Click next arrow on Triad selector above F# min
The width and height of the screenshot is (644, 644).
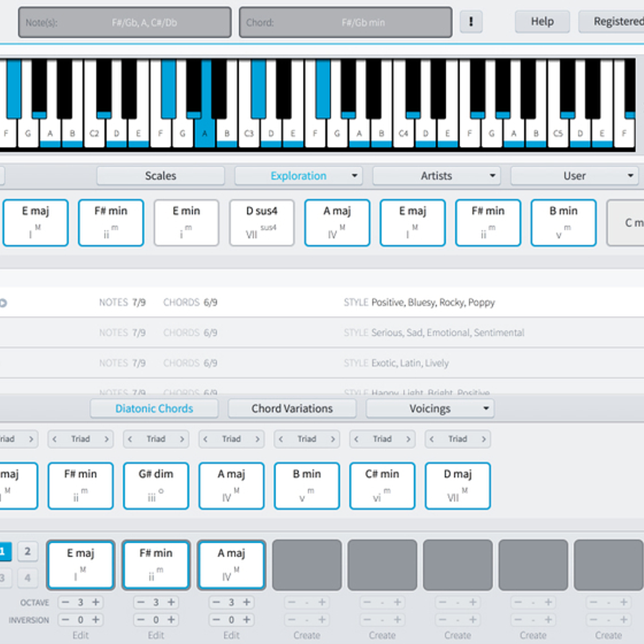pos(106,439)
